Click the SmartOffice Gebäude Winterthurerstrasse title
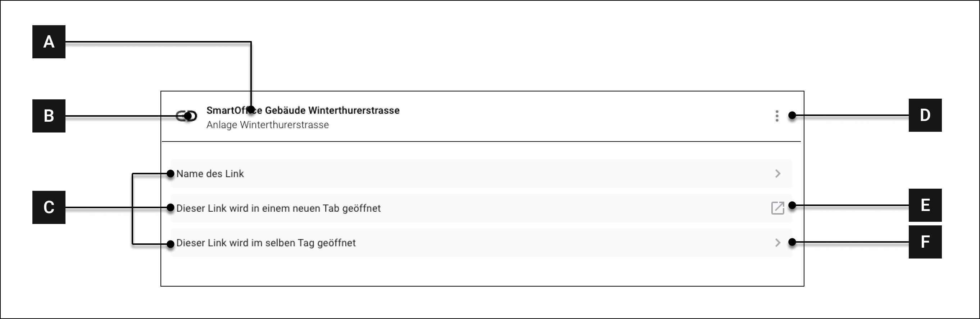980x319 pixels. click(x=303, y=111)
